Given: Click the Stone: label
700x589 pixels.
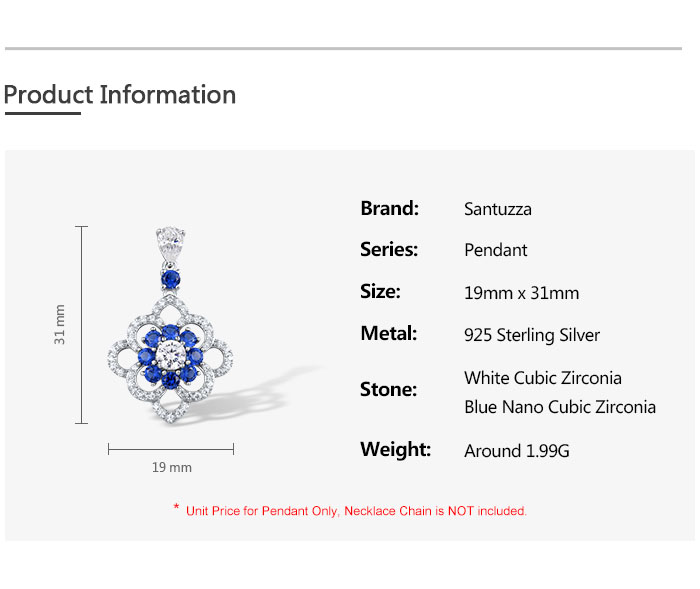Looking at the screenshot, I should point(389,389).
